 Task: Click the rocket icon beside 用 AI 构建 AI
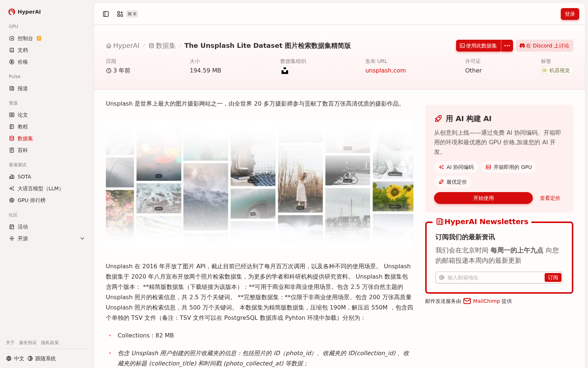pyautogui.click(x=438, y=118)
